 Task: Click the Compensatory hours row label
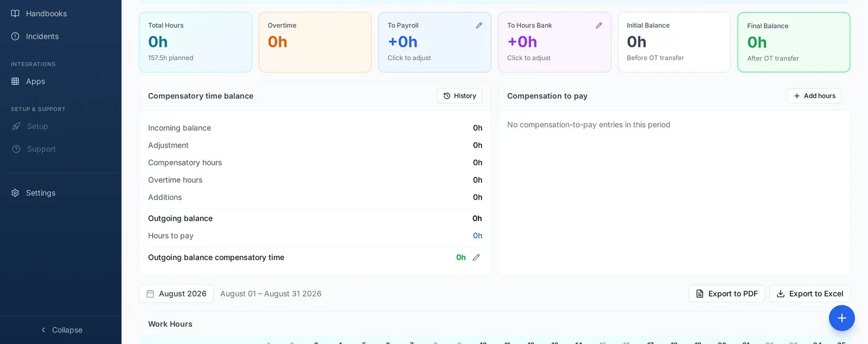(x=185, y=162)
